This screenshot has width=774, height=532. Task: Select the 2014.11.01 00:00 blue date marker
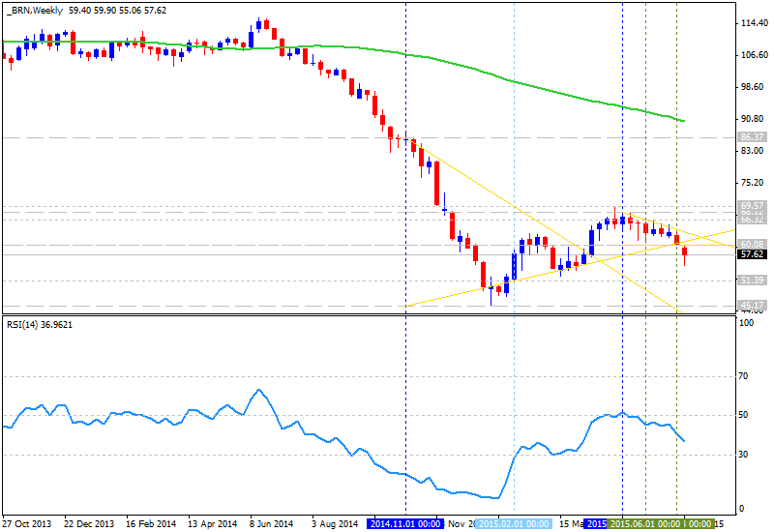pyautogui.click(x=405, y=523)
